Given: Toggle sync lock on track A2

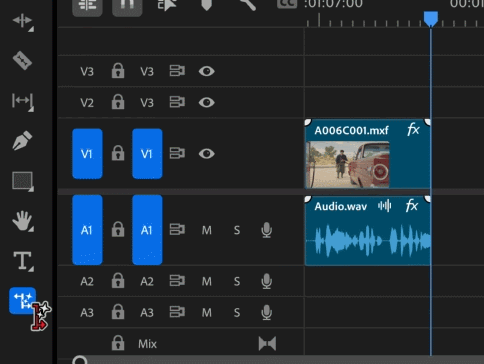Looking at the screenshot, I should 177,281.
